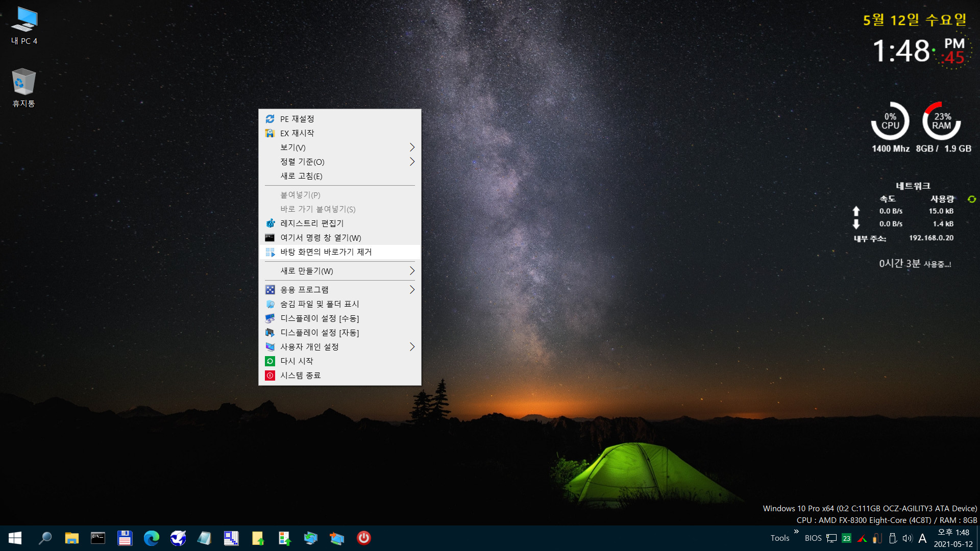Click the monitors with green arrow taskbar icon
Viewport: 980px width, 551px height.
click(311, 538)
